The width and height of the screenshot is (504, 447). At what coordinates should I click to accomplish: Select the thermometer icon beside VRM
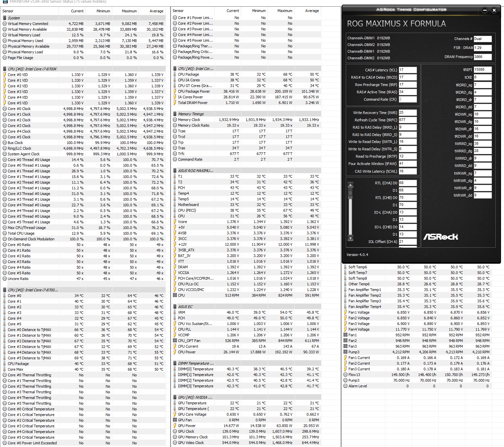(175, 312)
